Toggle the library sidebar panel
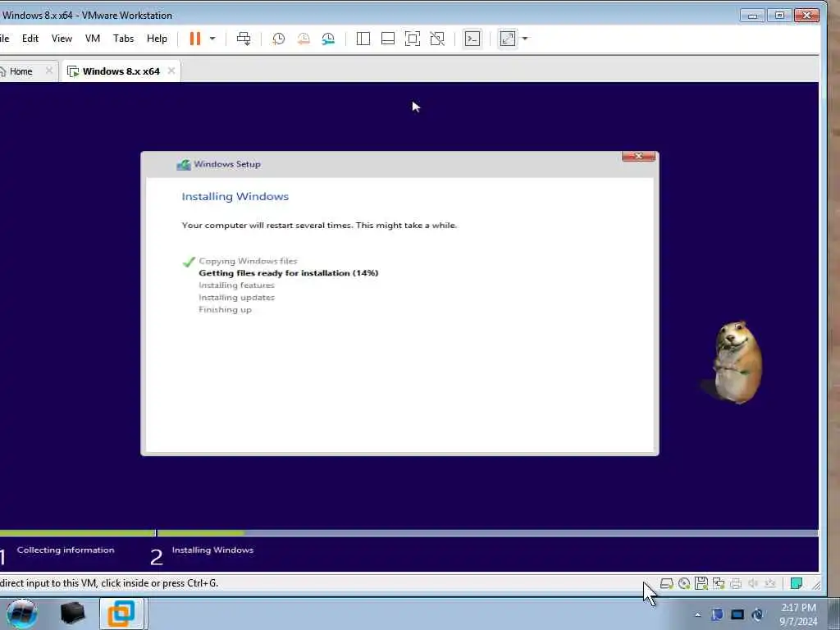 coord(363,39)
